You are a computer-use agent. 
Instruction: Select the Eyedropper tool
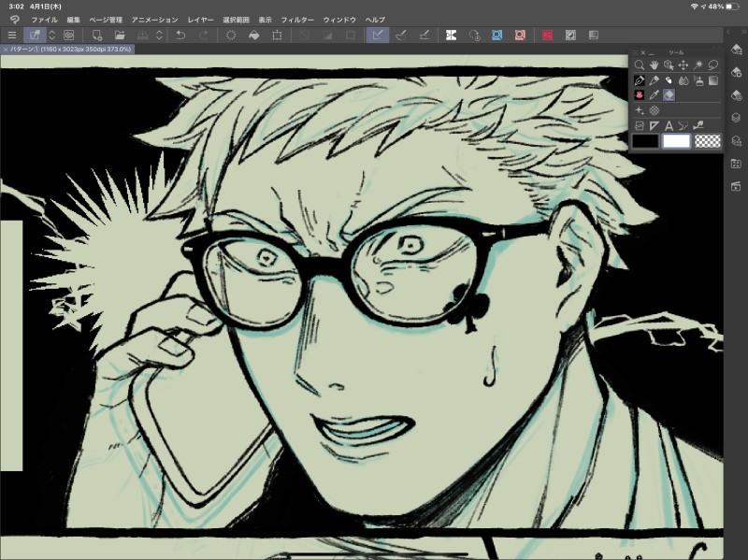point(654,95)
